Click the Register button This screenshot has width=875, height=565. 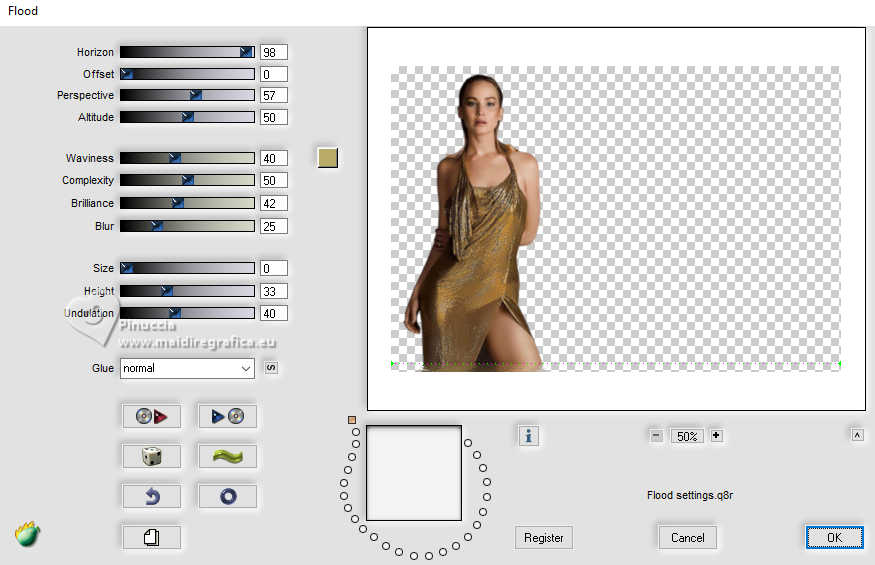point(544,538)
